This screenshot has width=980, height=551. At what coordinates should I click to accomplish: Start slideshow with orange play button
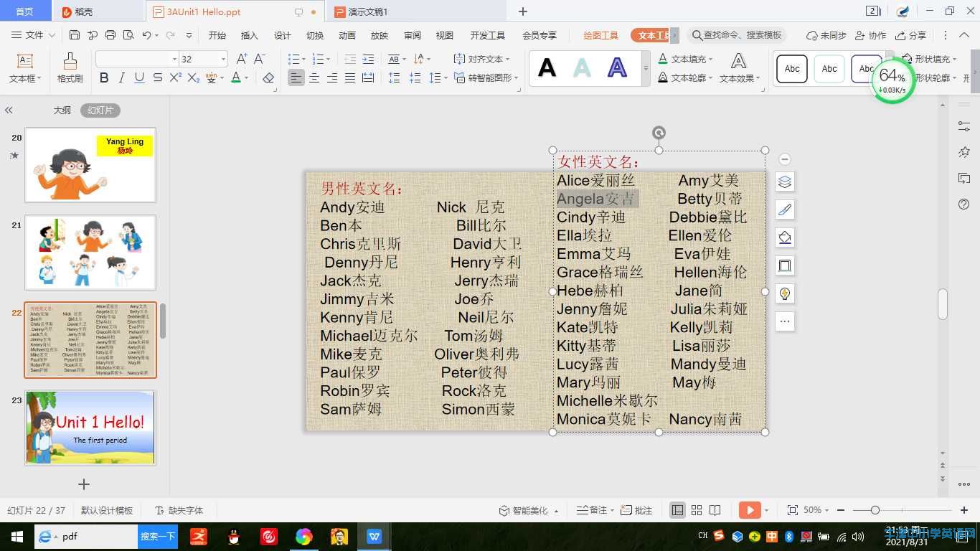(749, 510)
